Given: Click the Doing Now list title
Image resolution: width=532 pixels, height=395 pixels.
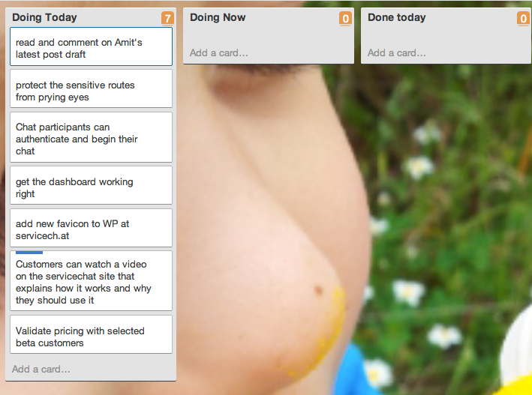Looking at the screenshot, I should 218,18.
